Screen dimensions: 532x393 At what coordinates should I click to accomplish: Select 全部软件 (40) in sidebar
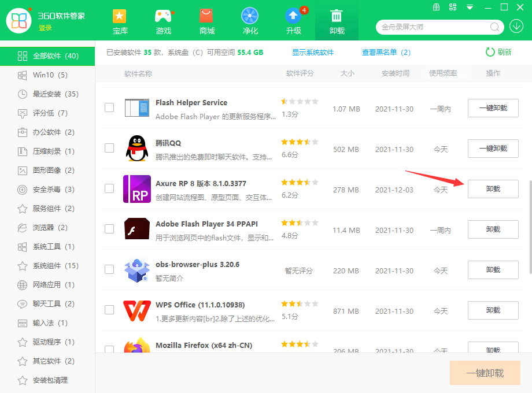coord(47,56)
